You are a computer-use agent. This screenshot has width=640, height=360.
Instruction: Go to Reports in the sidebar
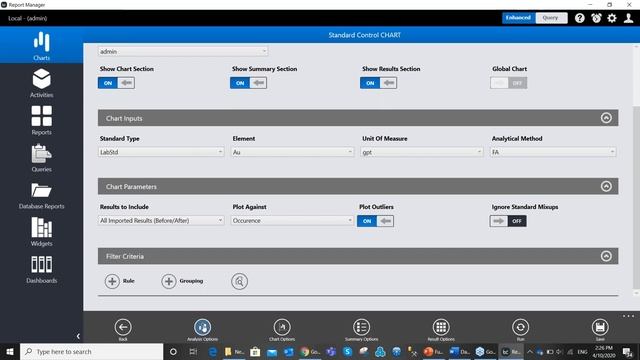41,120
